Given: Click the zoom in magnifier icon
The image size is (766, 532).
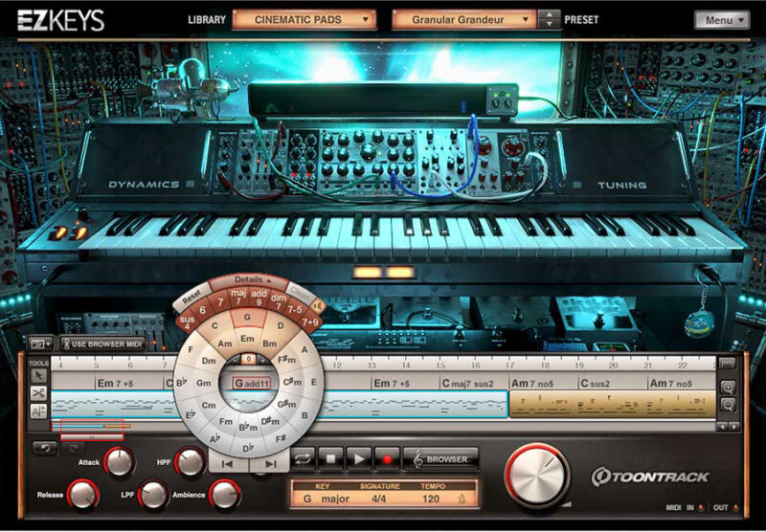Looking at the screenshot, I should coord(728,388).
